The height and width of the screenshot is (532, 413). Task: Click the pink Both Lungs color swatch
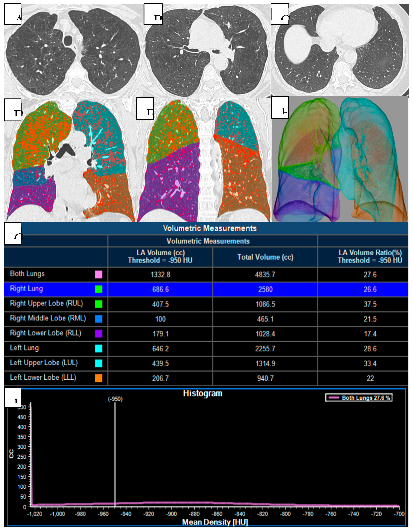point(99,274)
